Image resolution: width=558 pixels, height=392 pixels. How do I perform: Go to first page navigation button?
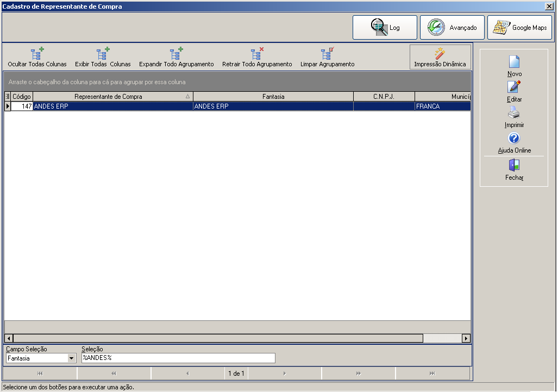(x=40, y=373)
